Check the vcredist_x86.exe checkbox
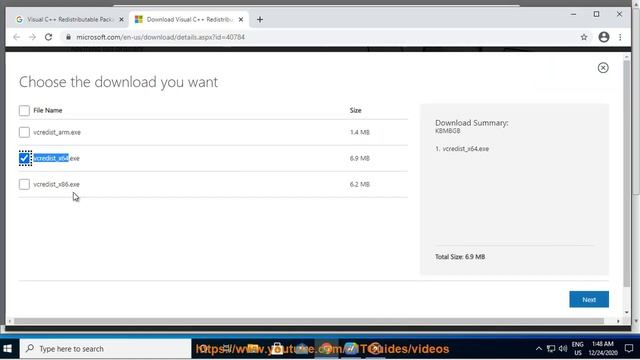The image size is (640, 360). [24, 184]
